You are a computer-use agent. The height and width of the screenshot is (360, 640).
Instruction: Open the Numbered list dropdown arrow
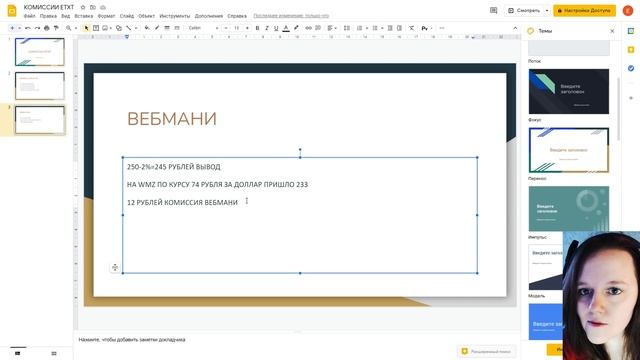[x=367, y=28]
